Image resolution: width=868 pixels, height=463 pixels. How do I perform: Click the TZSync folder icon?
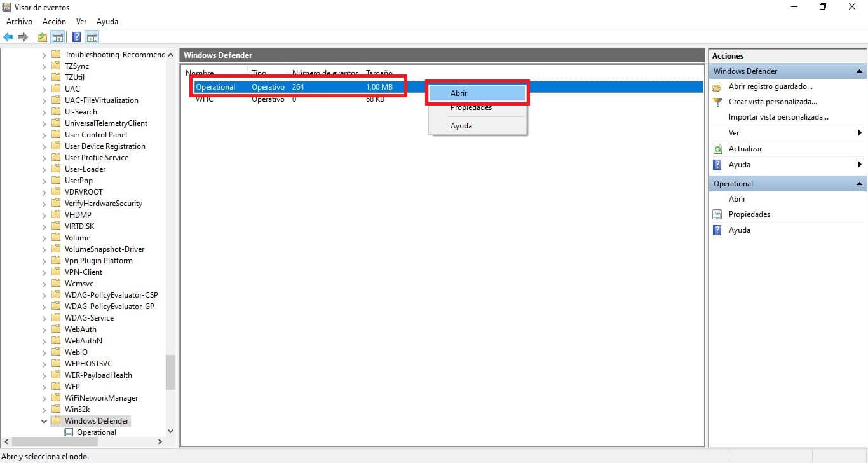(56, 66)
